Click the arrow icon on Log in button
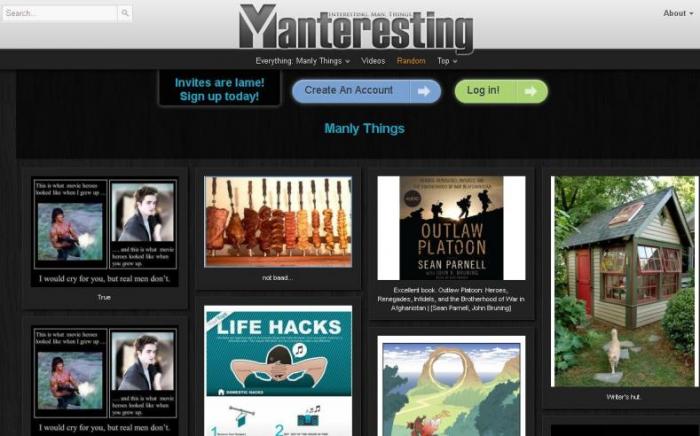This screenshot has width=700, height=436. 530,91
